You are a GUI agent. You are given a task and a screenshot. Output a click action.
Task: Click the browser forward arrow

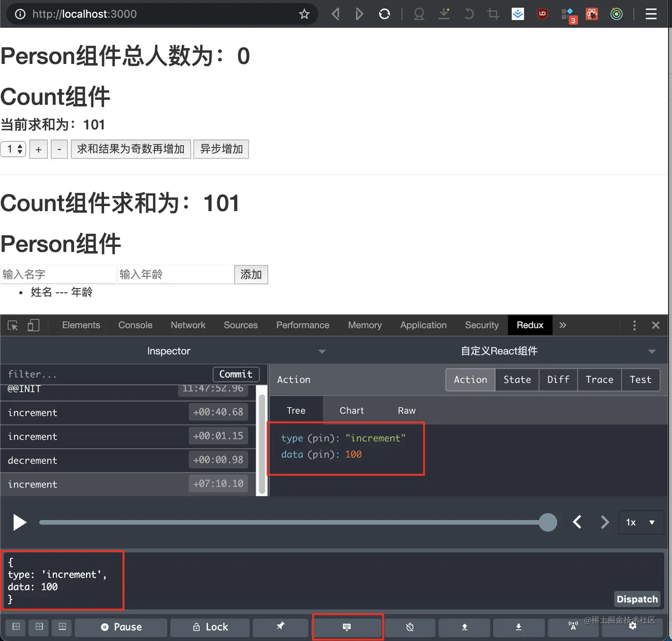click(x=359, y=14)
